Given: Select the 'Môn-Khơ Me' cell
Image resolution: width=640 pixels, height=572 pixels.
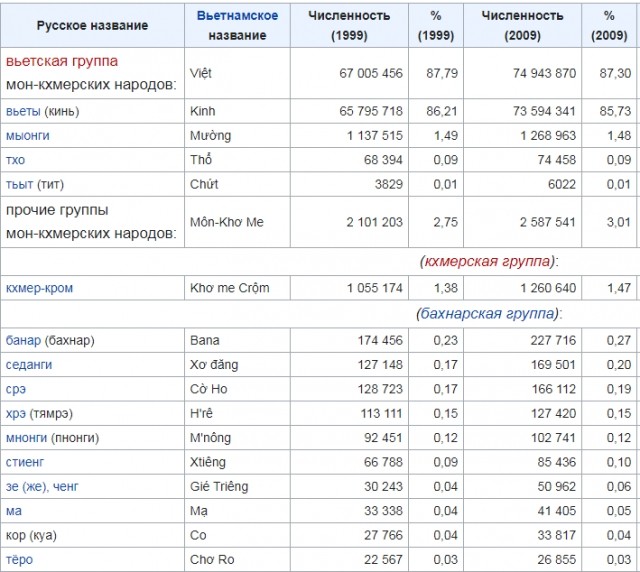Looking at the screenshot, I should tap(237, 222).
